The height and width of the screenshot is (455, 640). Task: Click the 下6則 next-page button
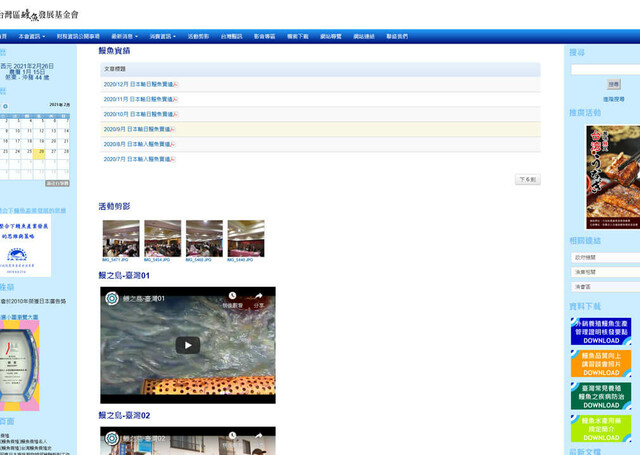528,180
